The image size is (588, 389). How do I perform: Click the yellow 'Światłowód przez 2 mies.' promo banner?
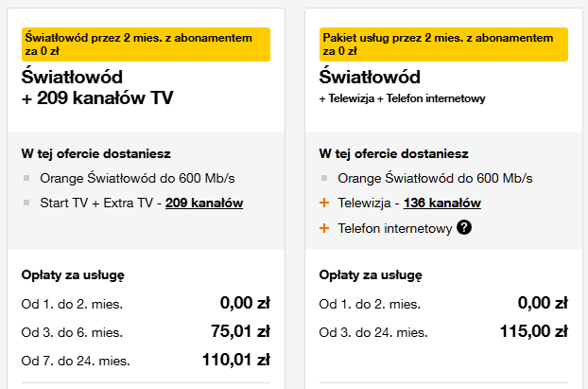point(146,44)
